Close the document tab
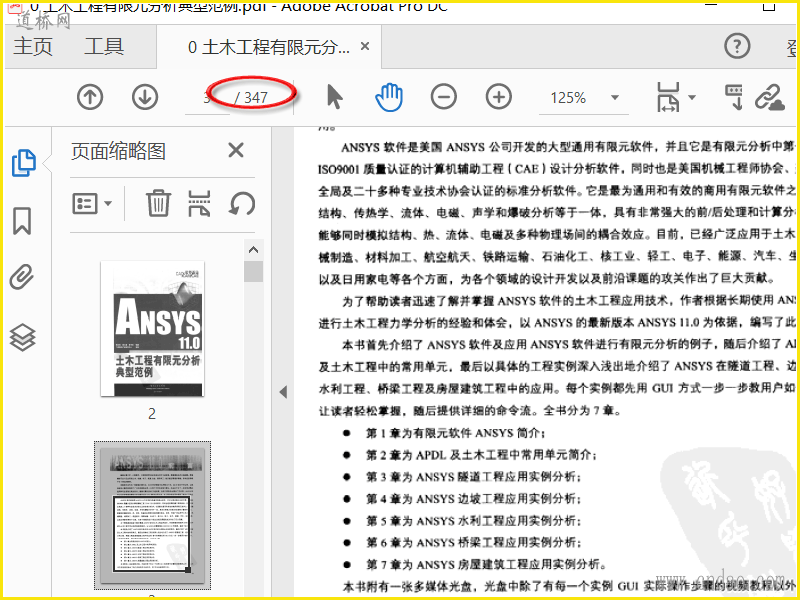 coord(365,46)
